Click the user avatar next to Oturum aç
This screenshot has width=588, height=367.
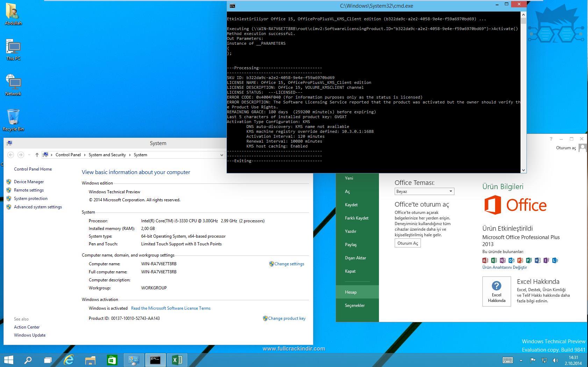click(x=582, y=148)
